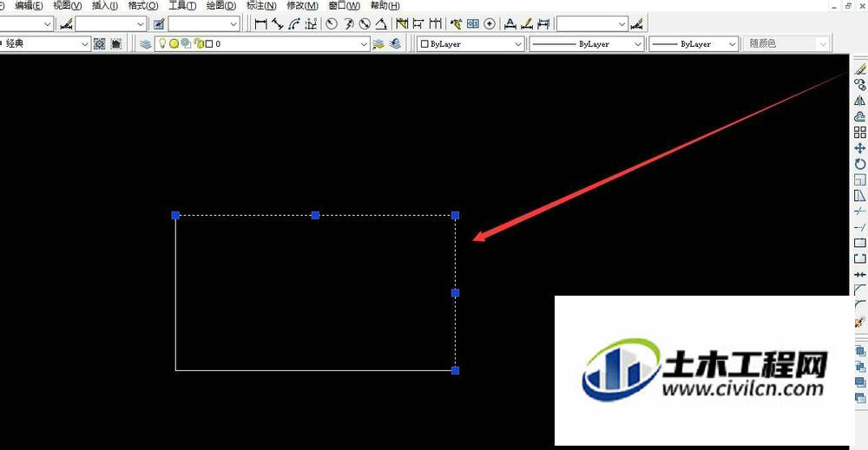
Task: Click the layer 0 color square
Action: [x=209, y=43]
